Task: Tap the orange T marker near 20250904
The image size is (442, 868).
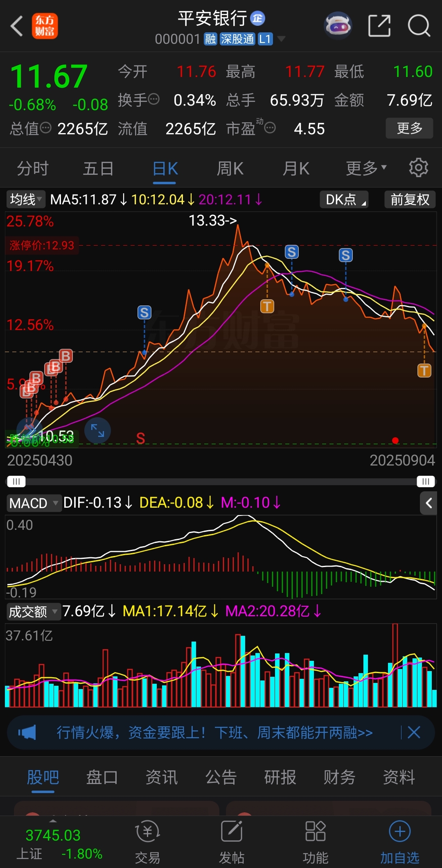Action: click(x=424, y=371)
